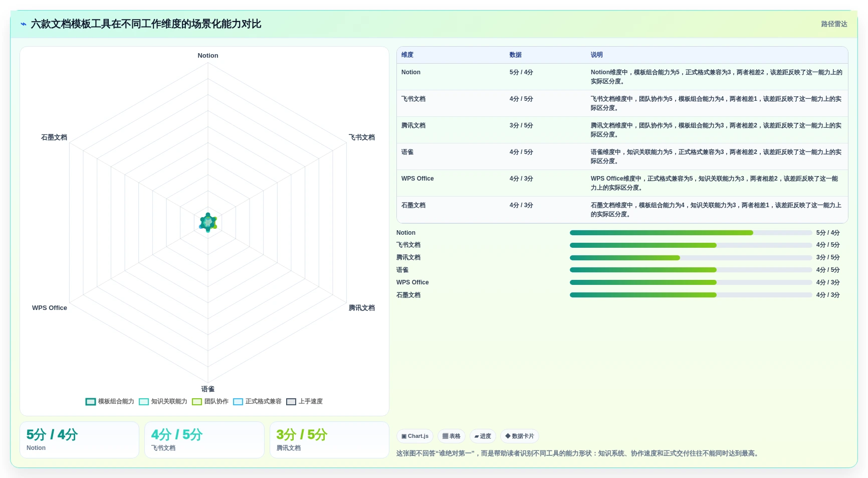The width and height of the screenshot is (868, 478).
Task: Click the footnote text about 谁绝对第一
Action: coord(578,453)
